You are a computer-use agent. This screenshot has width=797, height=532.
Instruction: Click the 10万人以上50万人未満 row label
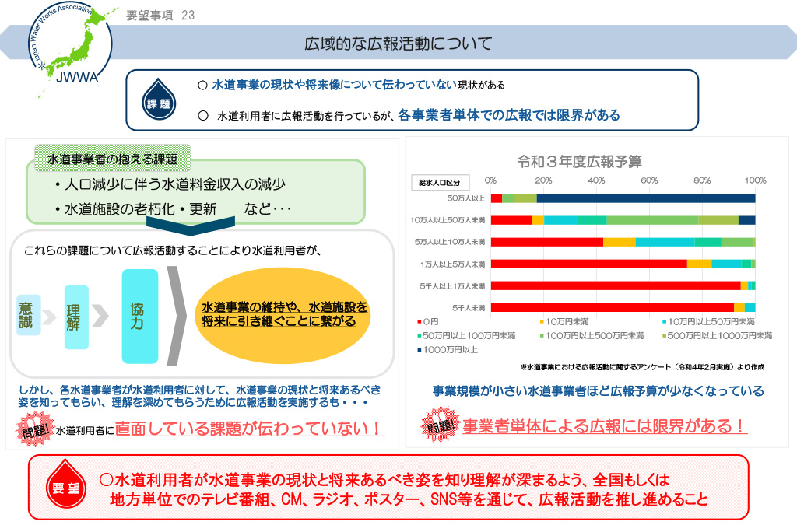448,220
